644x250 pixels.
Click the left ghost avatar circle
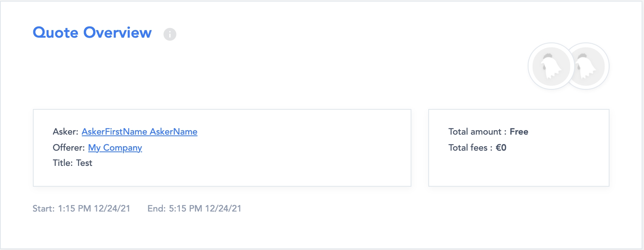click(x=551, y=66)
